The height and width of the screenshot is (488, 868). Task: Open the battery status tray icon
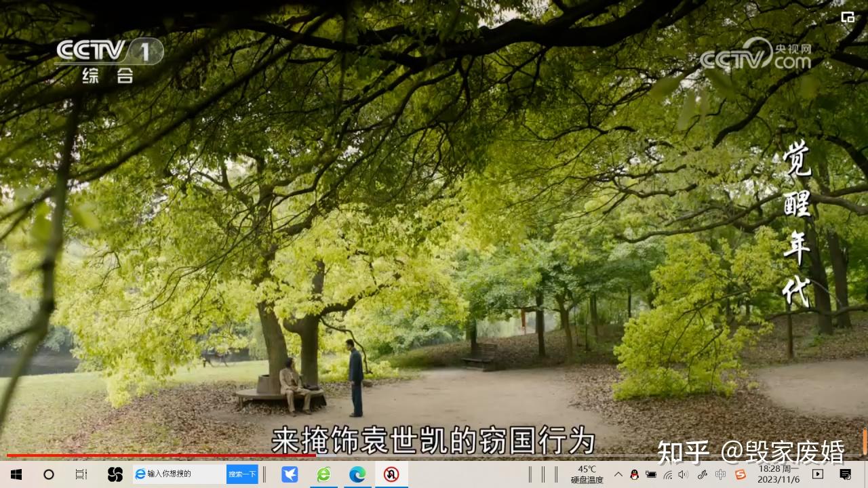click(x=651, y=474)
